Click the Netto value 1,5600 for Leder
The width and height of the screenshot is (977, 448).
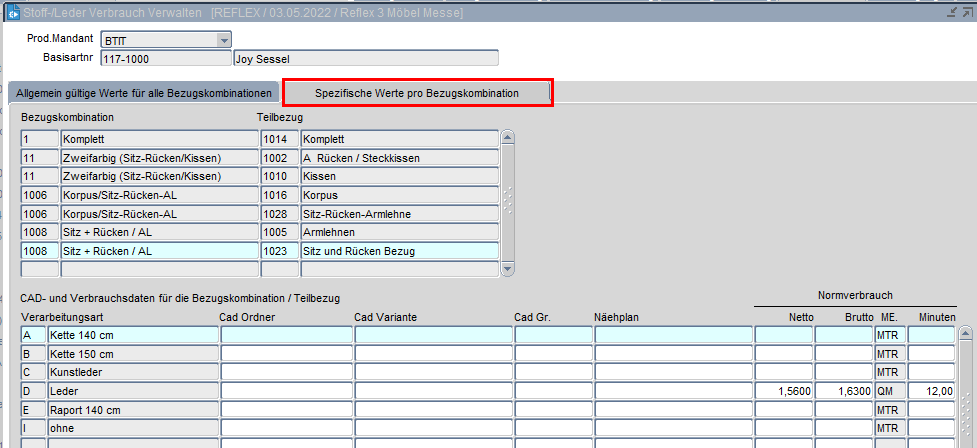point(783,391)
